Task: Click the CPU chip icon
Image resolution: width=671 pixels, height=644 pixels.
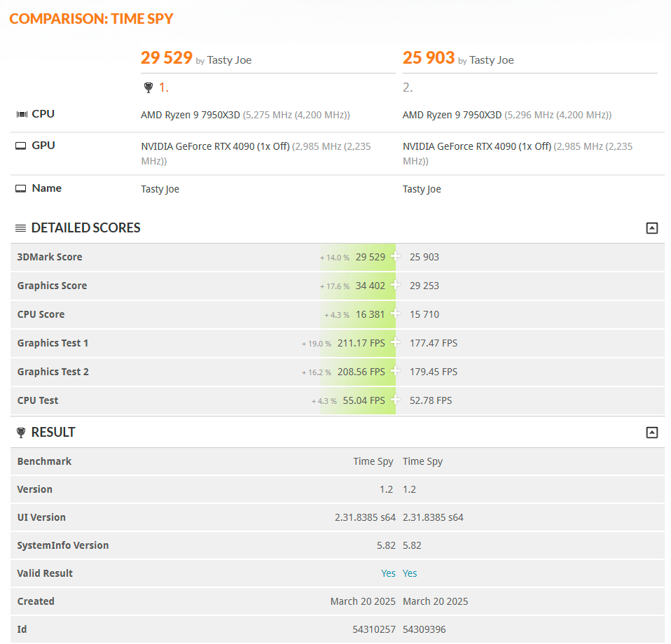Action: pyautogui.click(x=22, y=114)
